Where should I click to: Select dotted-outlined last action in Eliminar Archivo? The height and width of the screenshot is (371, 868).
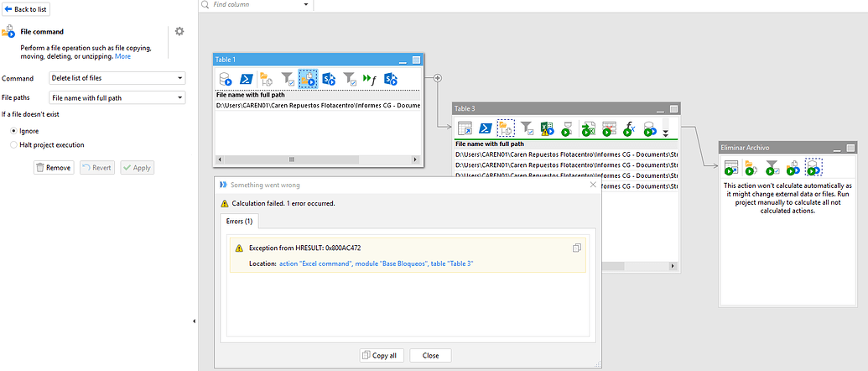coord(813,167)
